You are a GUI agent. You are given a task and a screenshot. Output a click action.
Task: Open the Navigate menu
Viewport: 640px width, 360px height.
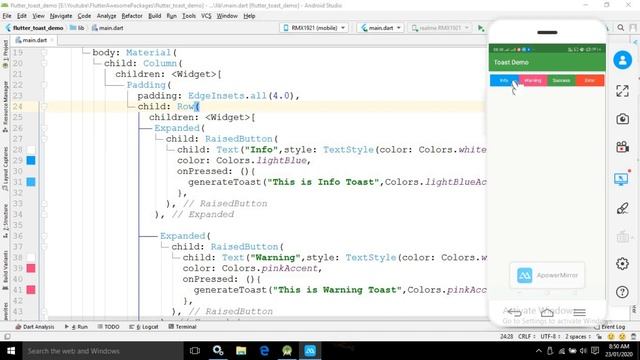[61, 16]
